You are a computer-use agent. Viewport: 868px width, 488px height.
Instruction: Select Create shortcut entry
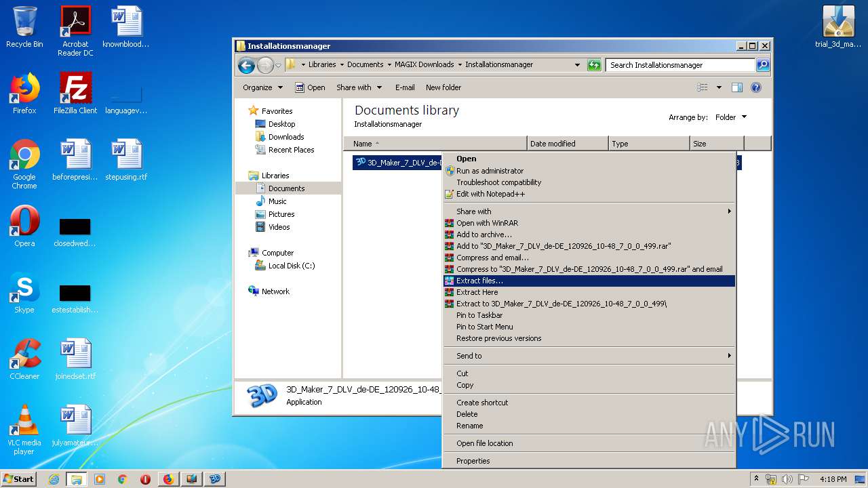[x=589, y=403]
